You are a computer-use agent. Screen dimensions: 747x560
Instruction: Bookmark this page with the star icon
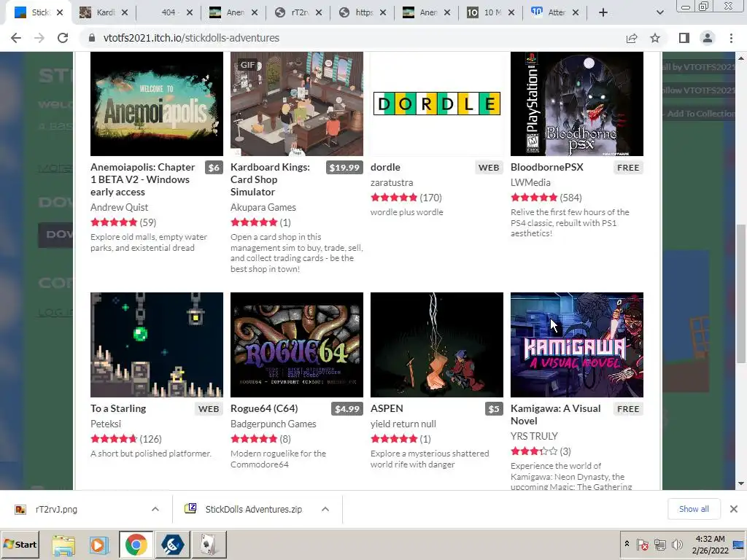pos(655,38)
